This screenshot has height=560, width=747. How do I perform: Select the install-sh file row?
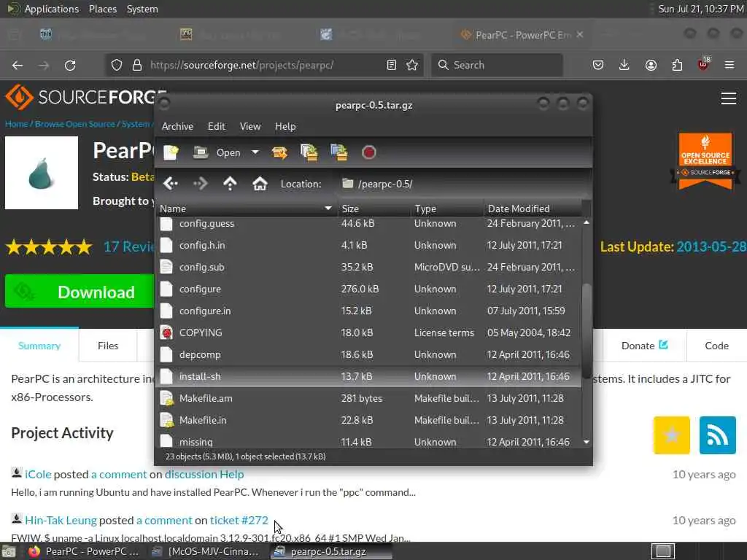pos(368,377)
